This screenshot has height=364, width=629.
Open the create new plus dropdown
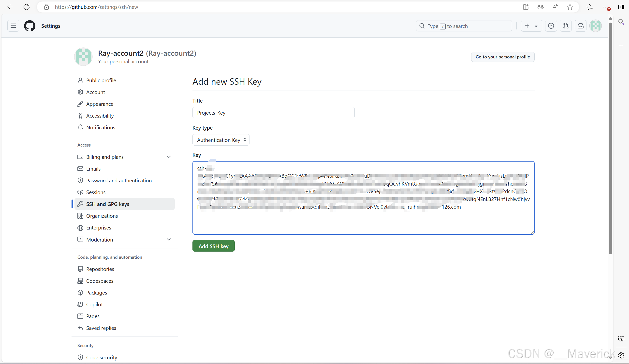[x=531, y=26]
